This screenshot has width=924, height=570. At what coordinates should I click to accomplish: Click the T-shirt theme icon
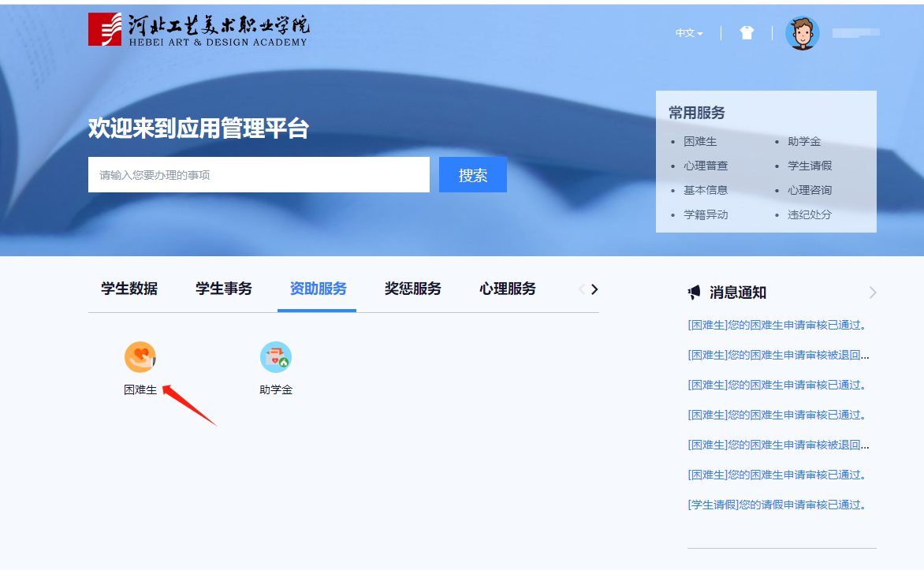click(x=747, y=33)
